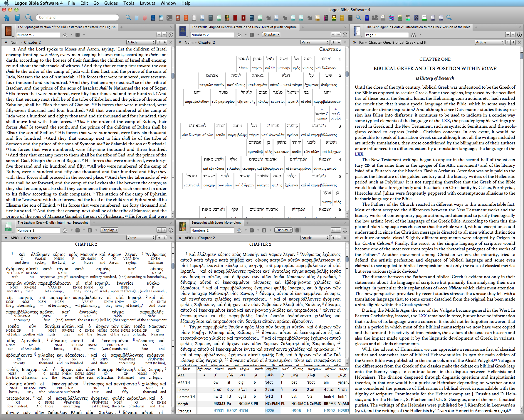Image resolution: width=524 pixels, height=420 pixels.
Task: Open the Layouts menu
Action: 147,3
